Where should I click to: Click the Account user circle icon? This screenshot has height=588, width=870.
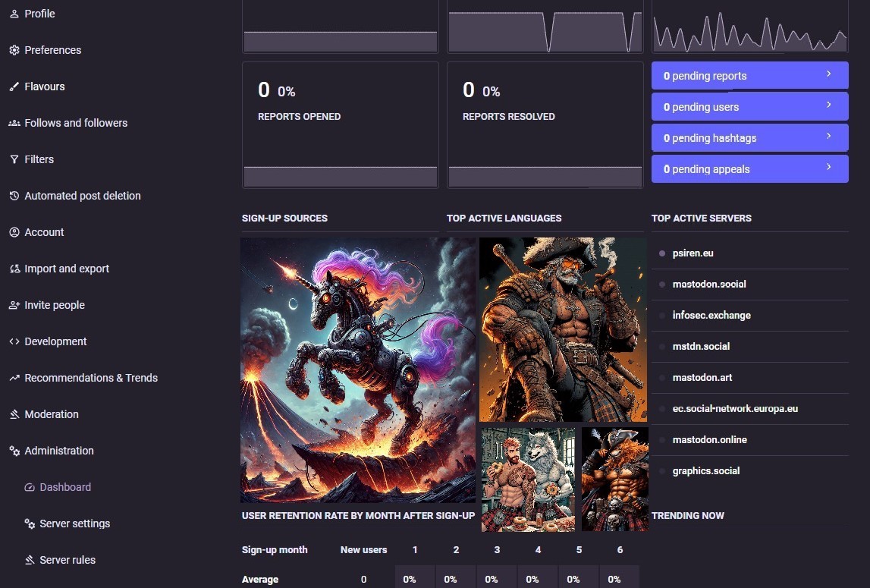[14, 232]
